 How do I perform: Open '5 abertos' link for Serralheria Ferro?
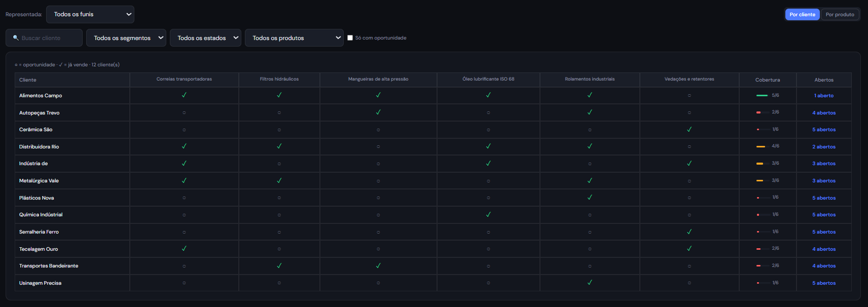(824, 232)
